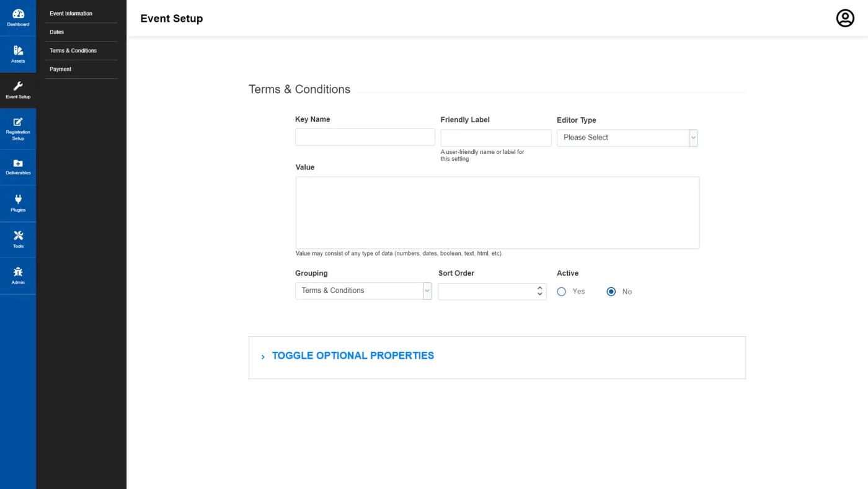The height and width of the screenshot is (489, 868).
Task: Click the Value data type hint text
Action: 399,254
